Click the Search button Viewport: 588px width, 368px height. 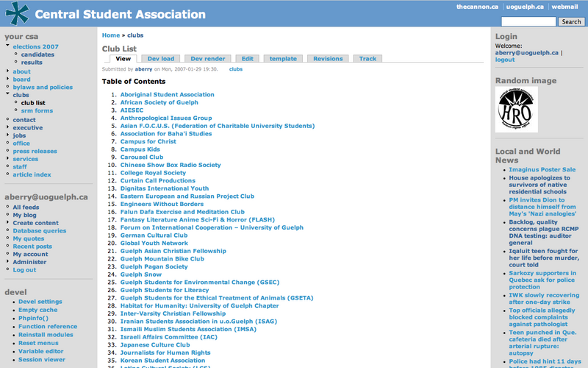click(x=571, y=22)
